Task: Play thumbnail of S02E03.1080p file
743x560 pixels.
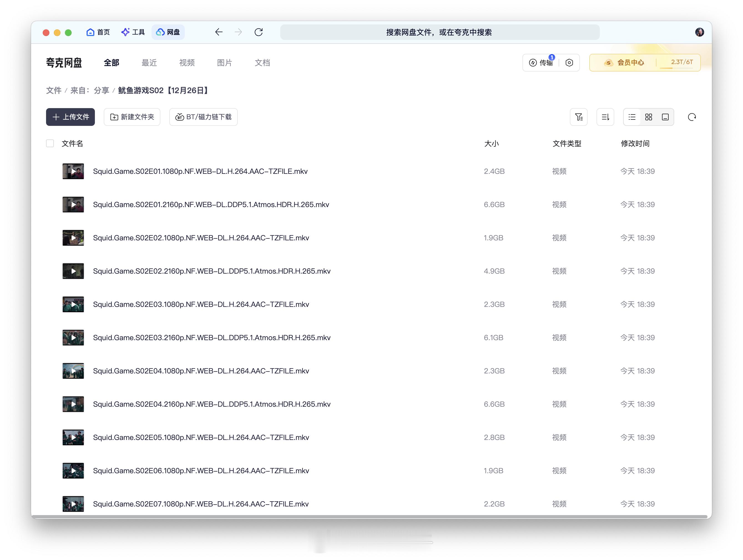Action: pos(73,304)
